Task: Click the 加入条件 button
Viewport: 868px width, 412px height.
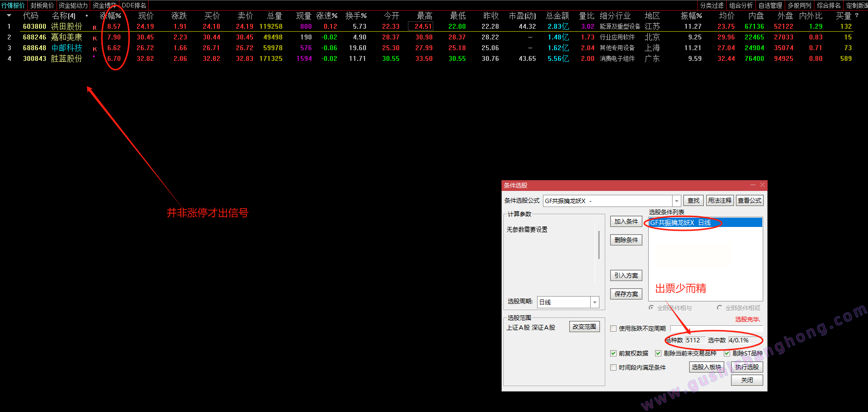Action: [626, 222]
